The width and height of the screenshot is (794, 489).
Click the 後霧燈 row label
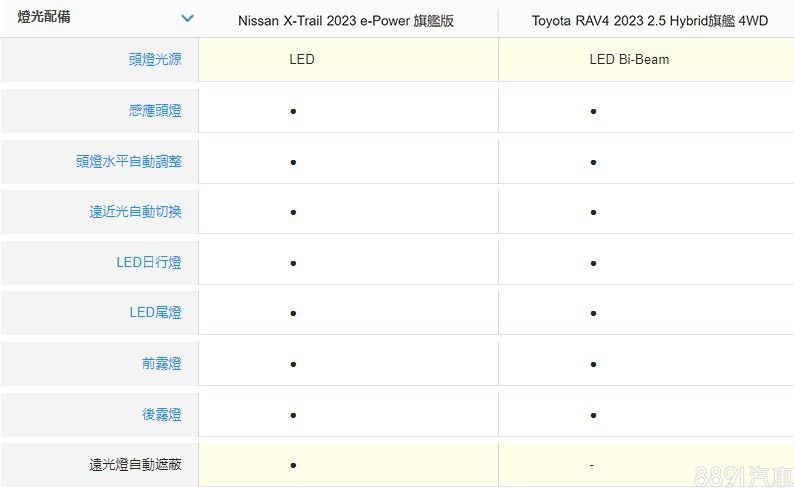tap(161, 414)
